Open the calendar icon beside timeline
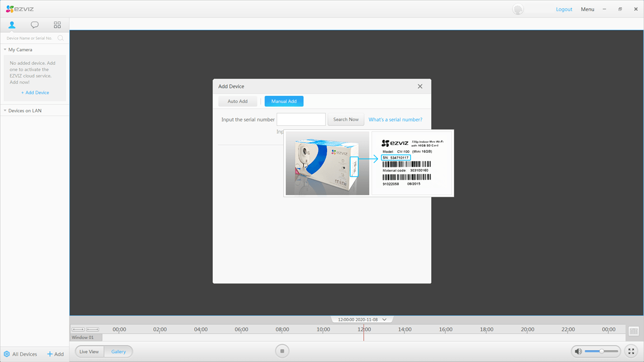644x362 pixels. pos(633,331)
